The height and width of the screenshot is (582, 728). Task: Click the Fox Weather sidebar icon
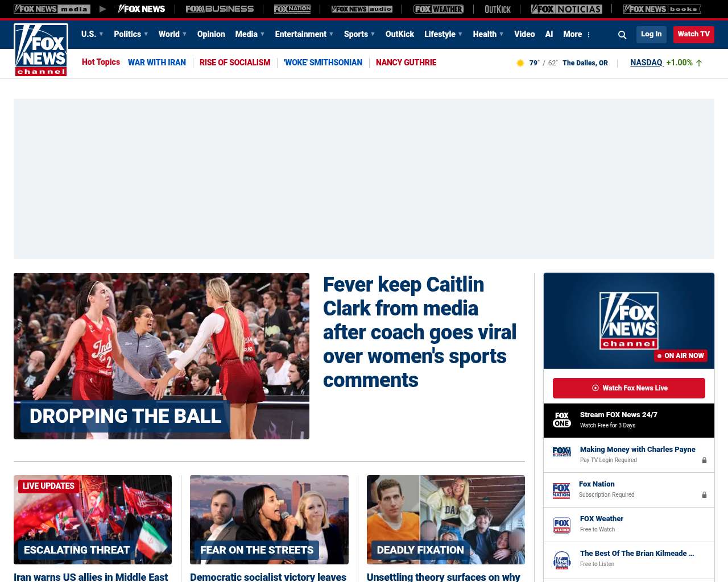[x=562, y=525]
